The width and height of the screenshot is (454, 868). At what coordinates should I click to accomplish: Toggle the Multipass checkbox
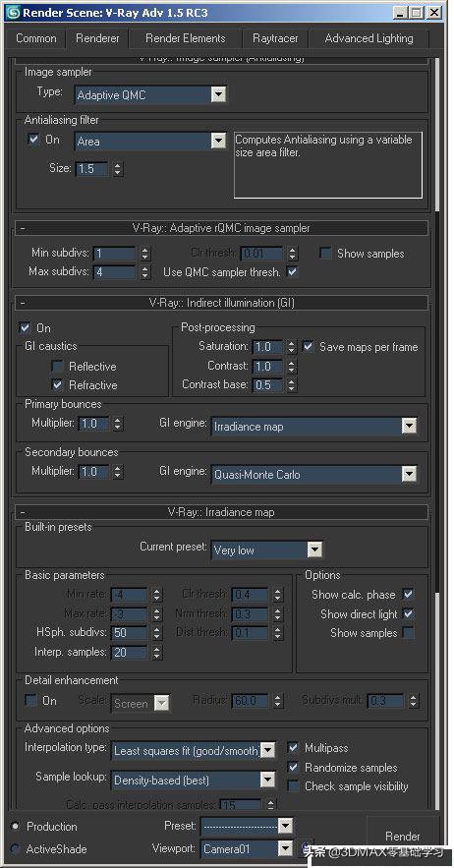pos(294,748)
